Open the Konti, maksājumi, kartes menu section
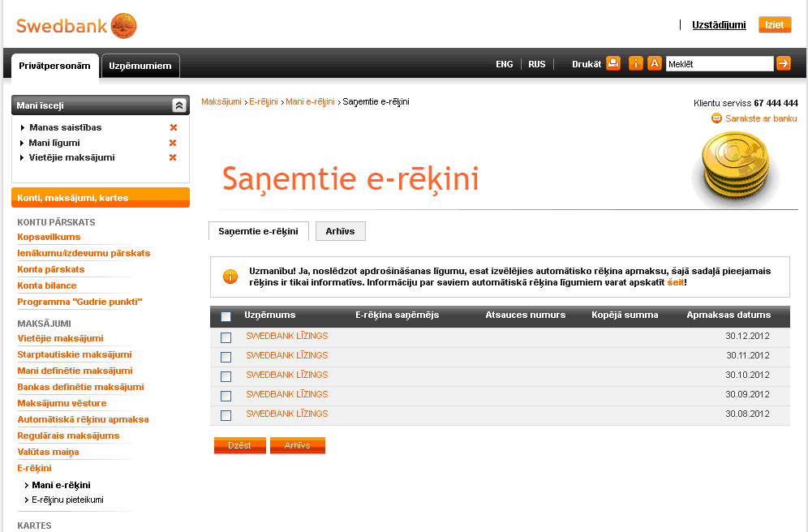 (x=101, y=198)
